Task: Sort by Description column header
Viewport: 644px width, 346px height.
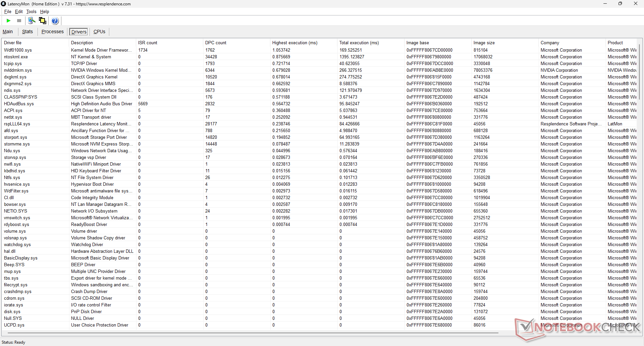Action: tap(102, 43)
